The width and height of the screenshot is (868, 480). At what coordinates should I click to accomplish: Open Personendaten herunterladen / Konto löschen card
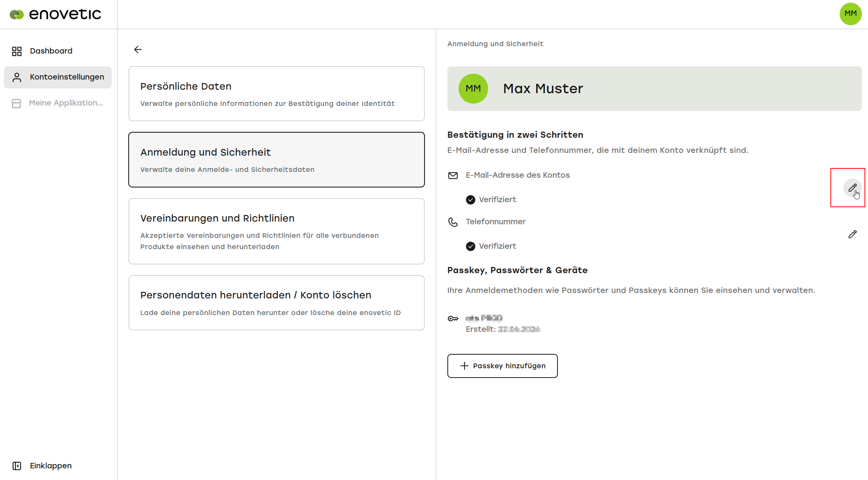click(276, 303)
